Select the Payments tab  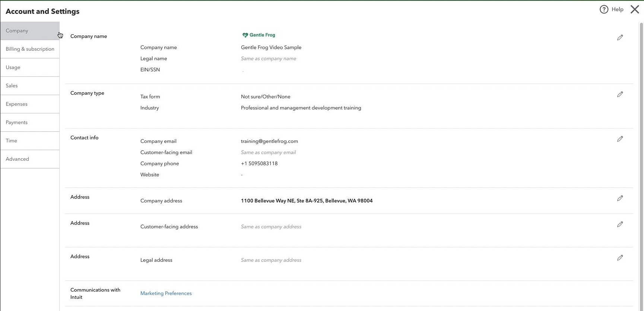(30, 122)
